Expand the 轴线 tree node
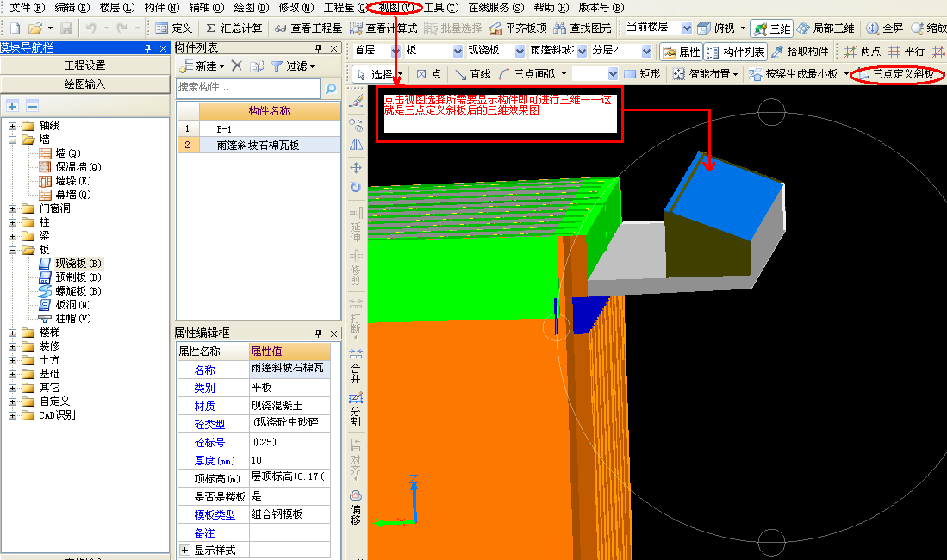Viewport: 947px width, 560px height. 12,126
